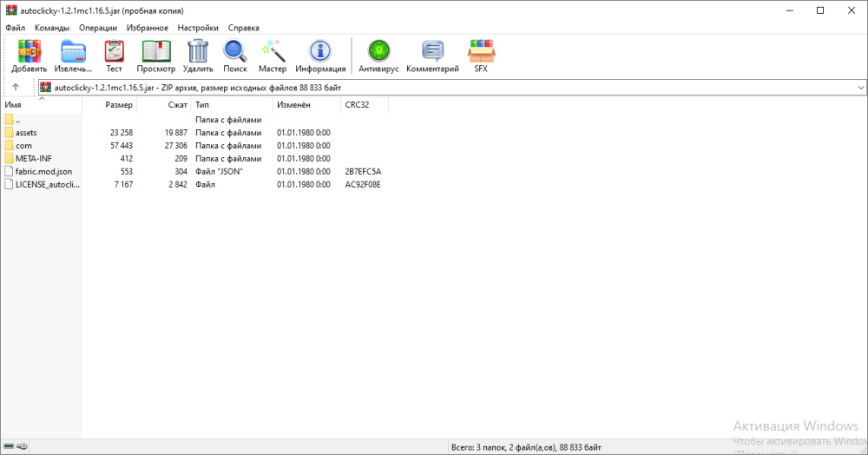
Task: Click the CRC32 value AC92F08E
Action: pos(363,184)
